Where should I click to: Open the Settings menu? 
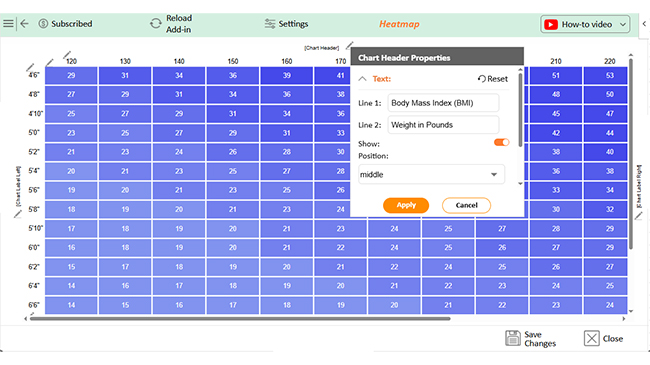[286, 24]
